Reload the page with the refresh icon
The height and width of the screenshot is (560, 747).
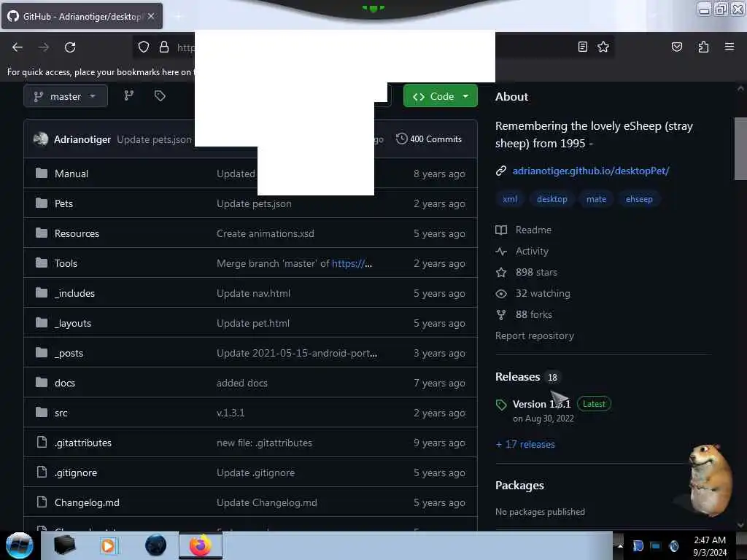click(x=70, y=47)
